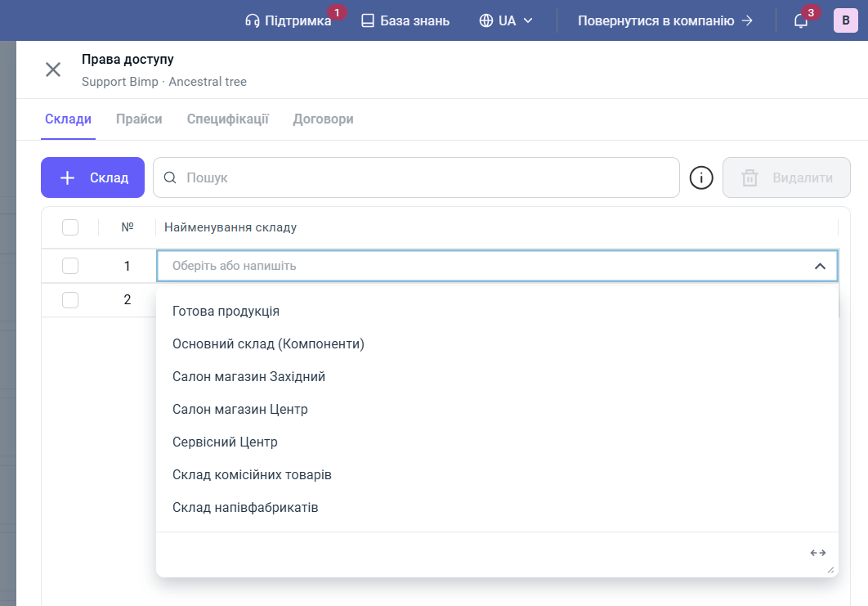Click the dropdown width expand arrows icon

click(x=817, y=553)
